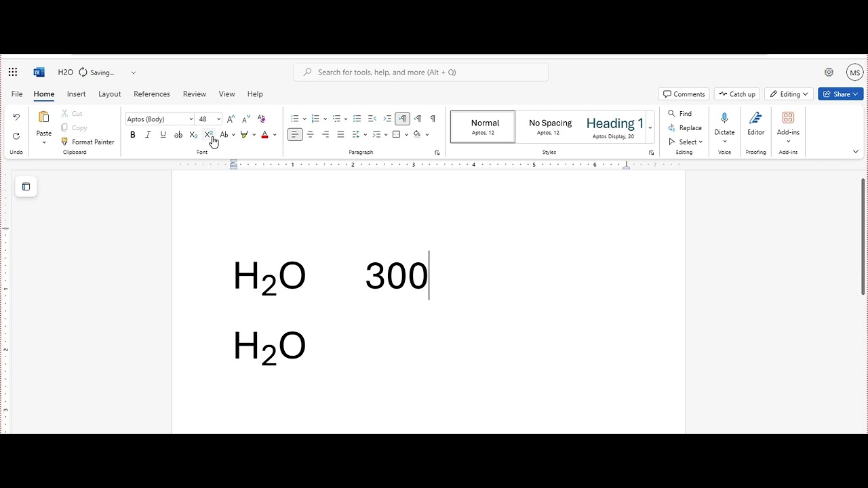The image size is (868, 488).
Task: Apply yellow text highlight color
Action: click(244, 135)
